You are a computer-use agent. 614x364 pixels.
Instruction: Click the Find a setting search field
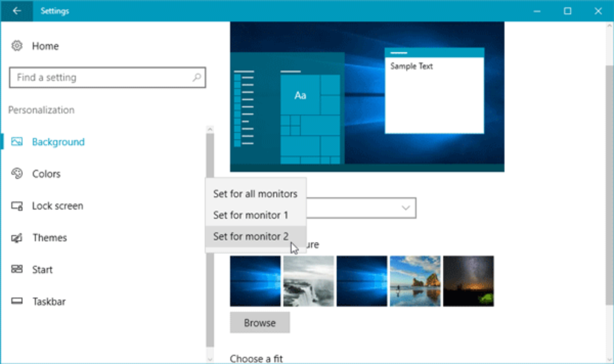coord(107,78)
